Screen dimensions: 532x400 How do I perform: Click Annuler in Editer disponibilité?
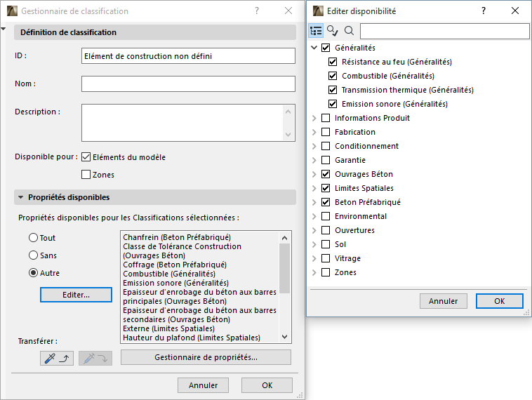pos(443,301)
